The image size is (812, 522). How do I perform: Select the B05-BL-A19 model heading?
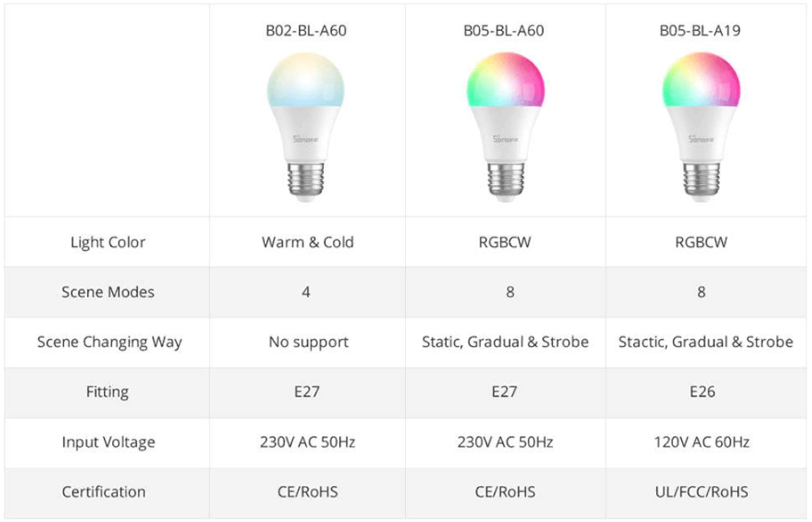pyautogui.click(x=700, y=31)
